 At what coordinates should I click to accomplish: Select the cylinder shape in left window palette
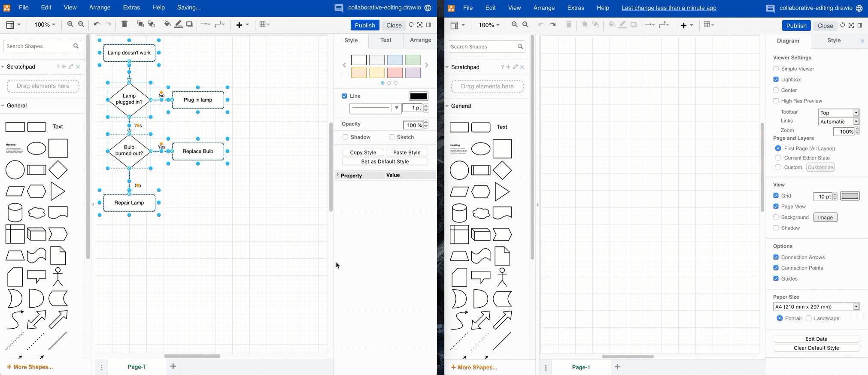tap(15, 213)
